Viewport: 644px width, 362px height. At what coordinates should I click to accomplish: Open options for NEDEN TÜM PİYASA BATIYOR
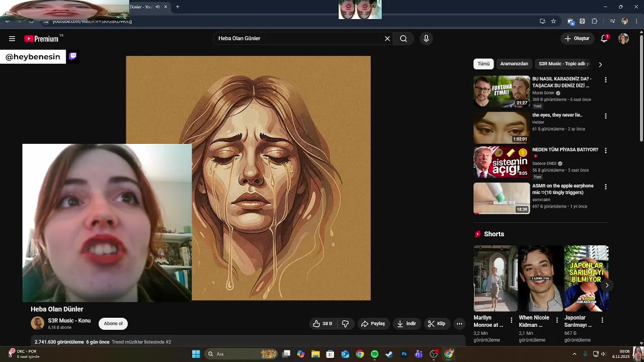[x=606, y=151]
